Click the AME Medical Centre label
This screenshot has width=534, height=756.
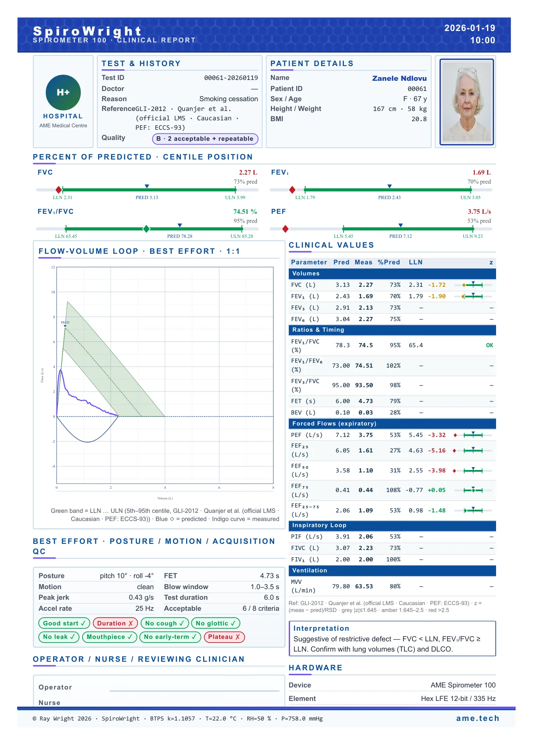(63, 126)
